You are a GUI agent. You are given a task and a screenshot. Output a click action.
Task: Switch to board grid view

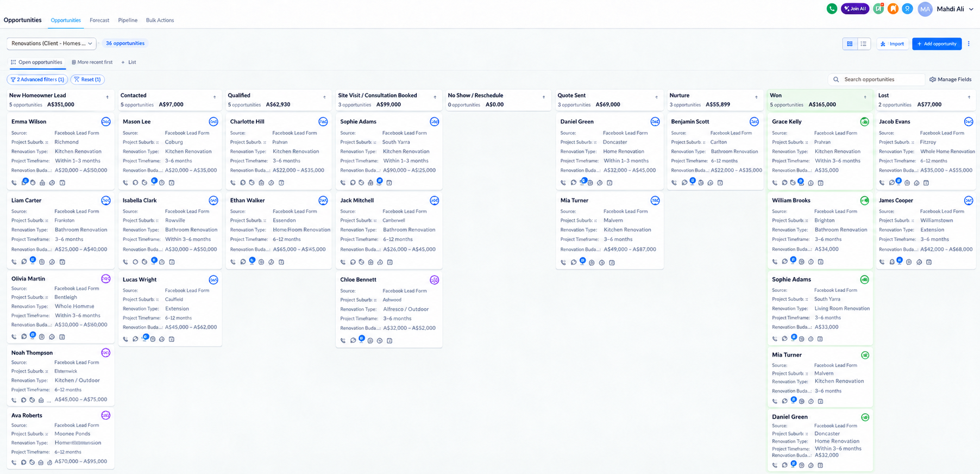(850, 43)
